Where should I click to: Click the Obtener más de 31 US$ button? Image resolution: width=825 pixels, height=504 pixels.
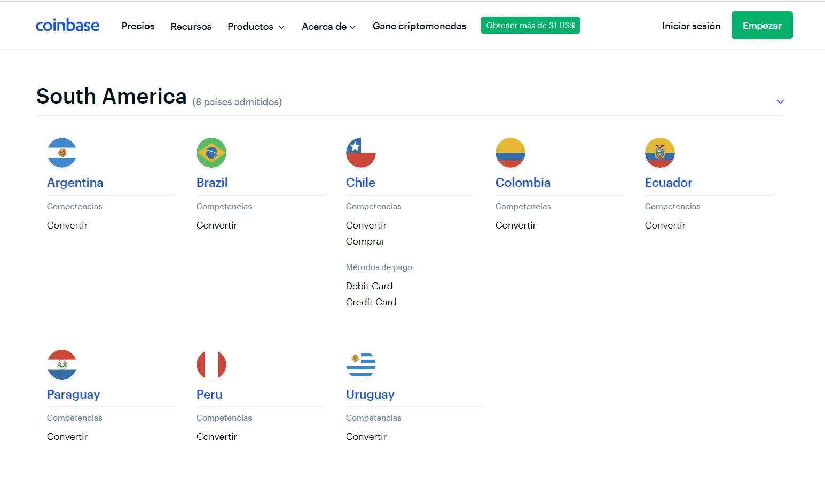tap(530, 25)
